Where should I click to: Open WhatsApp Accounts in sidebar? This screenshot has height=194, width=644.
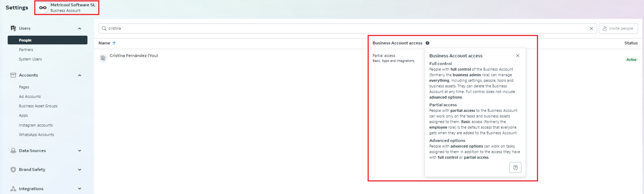36,135
